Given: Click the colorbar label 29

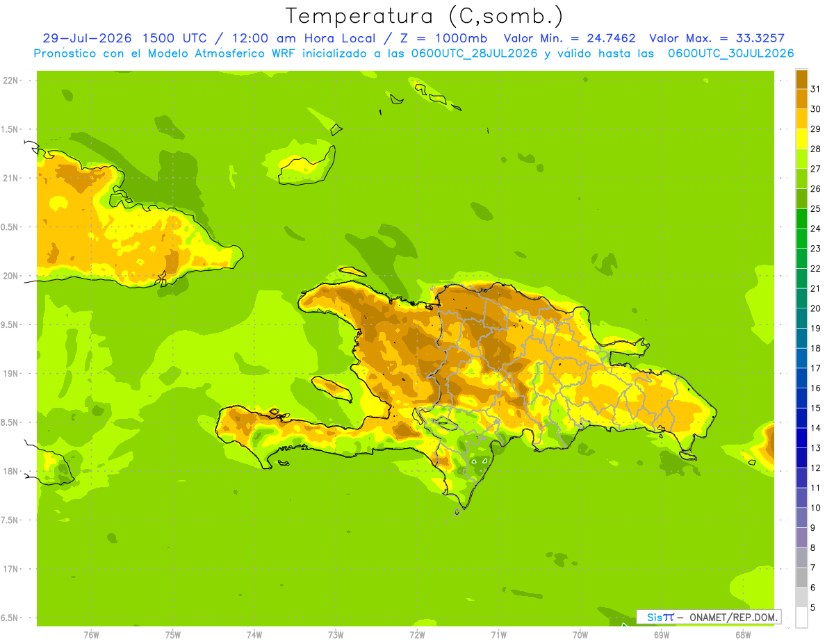Looking at the screenshot, I should tap(815, 129).
